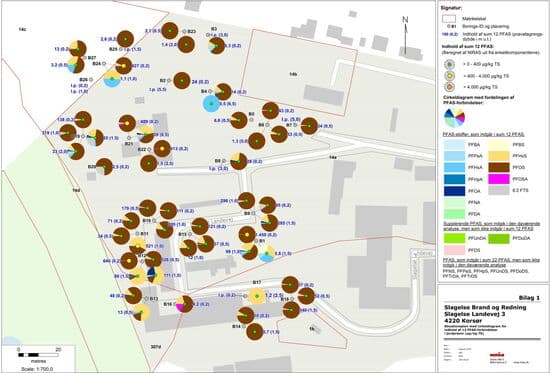
Task: Click the pie chart labeled 489 (0.2)
Action: (x=127, y=123)
